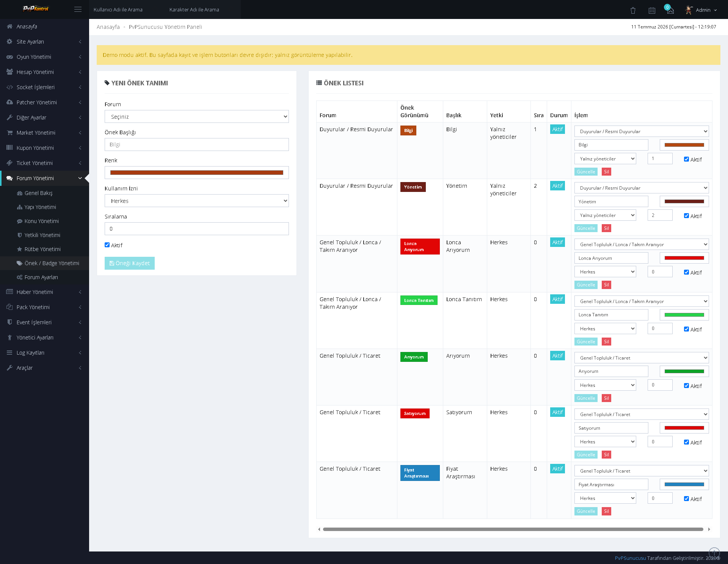Click the PvPSunucusu footer link
Screen dimensions: 728x564
[x=630, y=558]
